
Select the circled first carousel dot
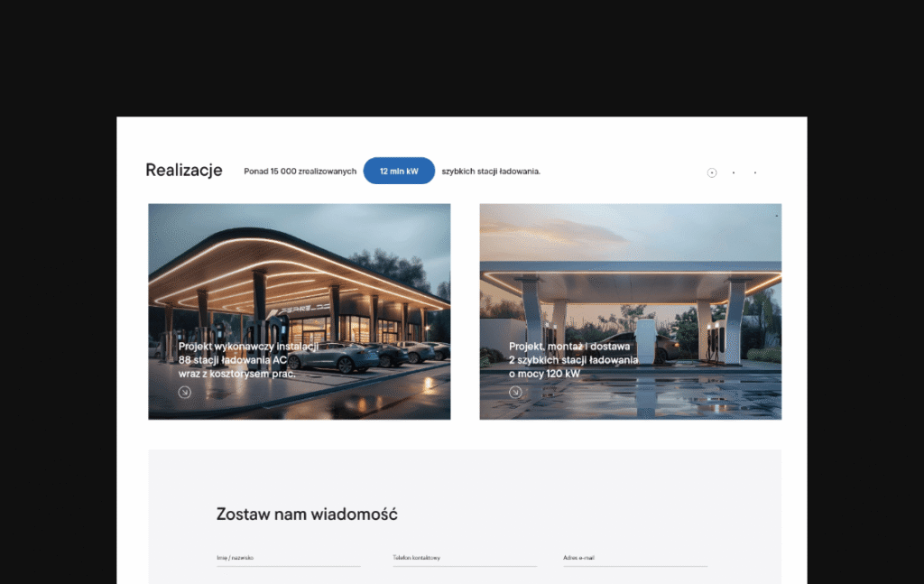(x=712, y=172)
